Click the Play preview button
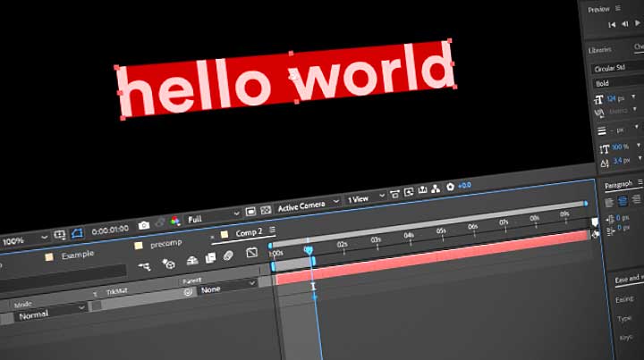This screenshot has width=644, height=360. (638, 23)
